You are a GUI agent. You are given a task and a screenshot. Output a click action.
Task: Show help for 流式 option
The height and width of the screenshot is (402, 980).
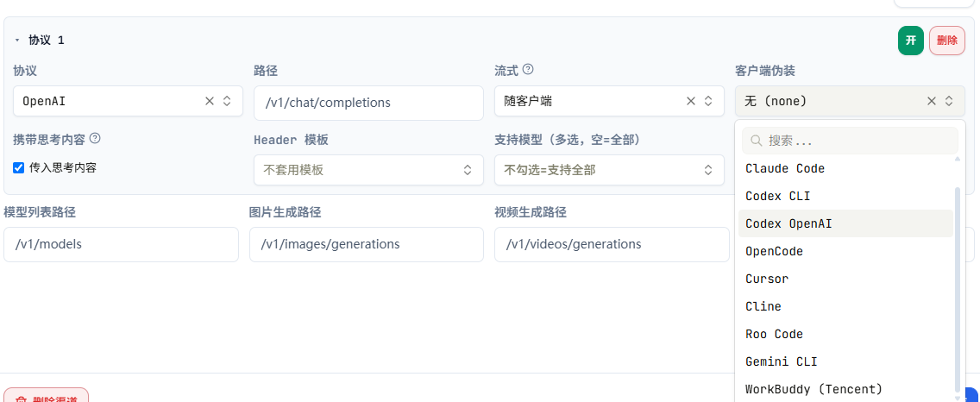point(528,69)
